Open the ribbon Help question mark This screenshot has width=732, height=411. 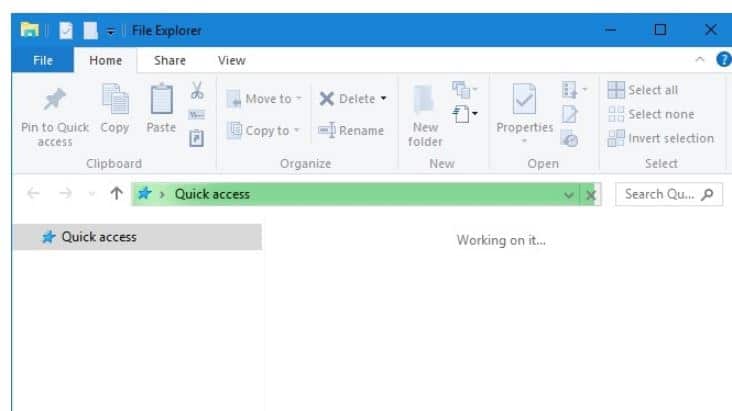pos(724,60)
